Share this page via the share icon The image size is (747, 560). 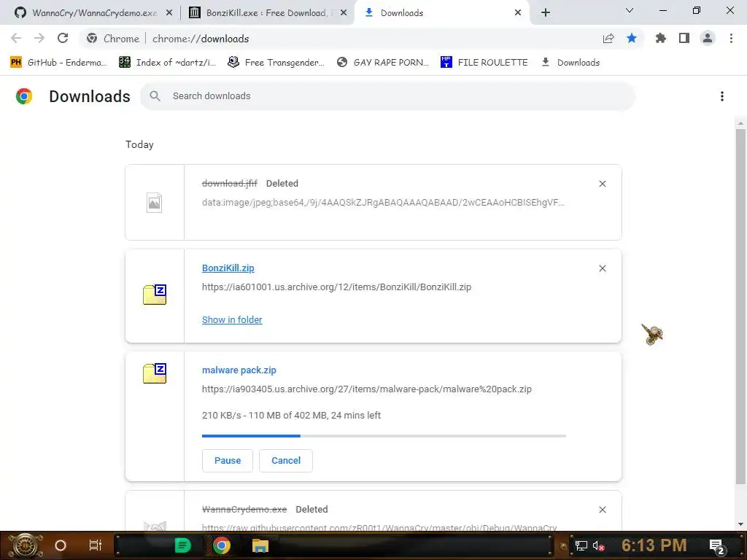[608, 39]
